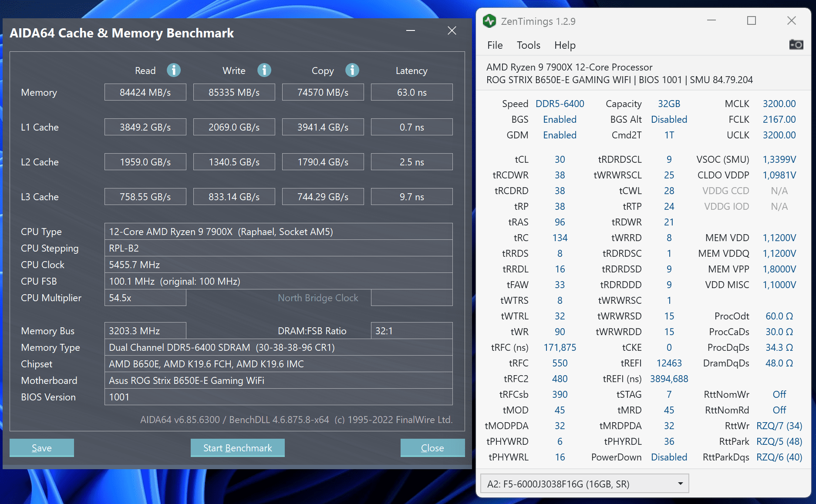The image size is (816, 504).
Task: Maximize the ZenTimings window
Action: [752, 20]
